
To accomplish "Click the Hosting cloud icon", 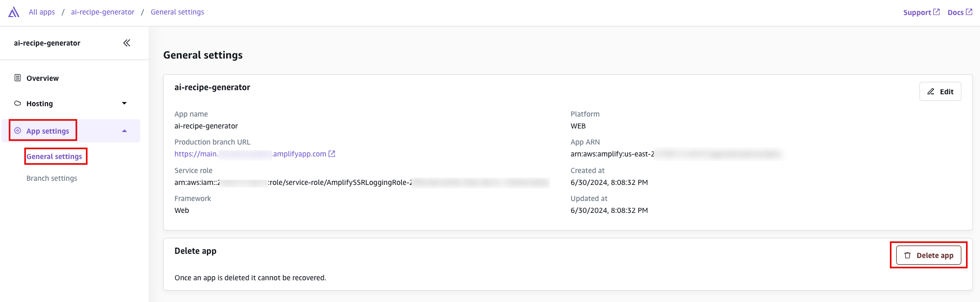I will point(18,103).
